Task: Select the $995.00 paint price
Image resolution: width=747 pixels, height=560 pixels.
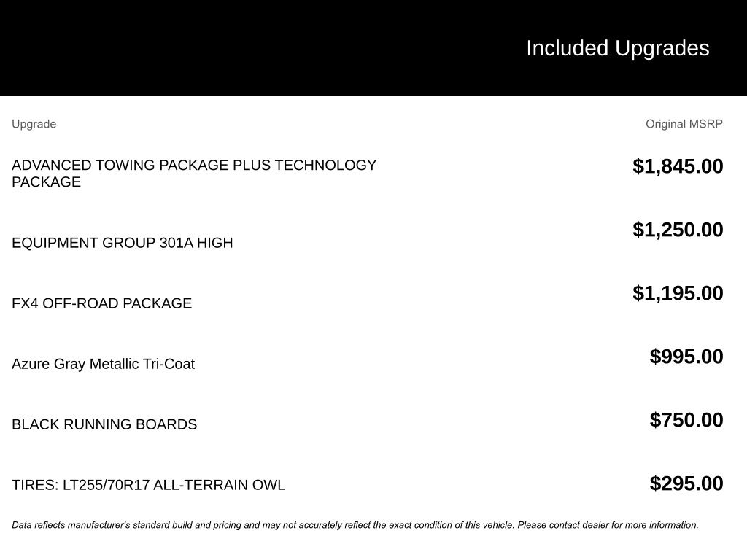Action: pos(686,357)
